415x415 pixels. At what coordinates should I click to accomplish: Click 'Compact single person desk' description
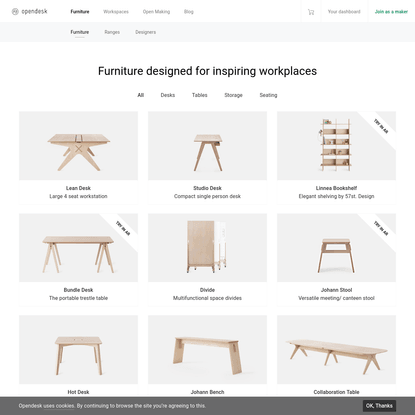pyautogui.click(x=207, y=196)
